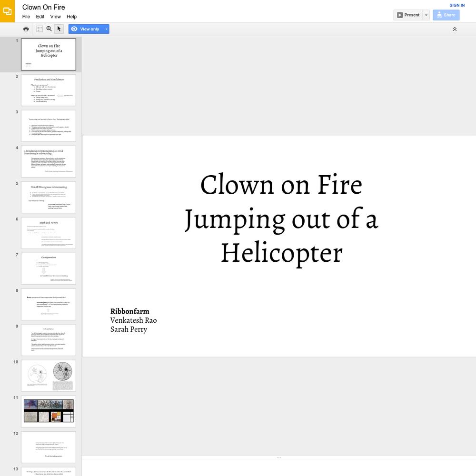Click the Ribbonfarm text on slide

tap(129, 311)
